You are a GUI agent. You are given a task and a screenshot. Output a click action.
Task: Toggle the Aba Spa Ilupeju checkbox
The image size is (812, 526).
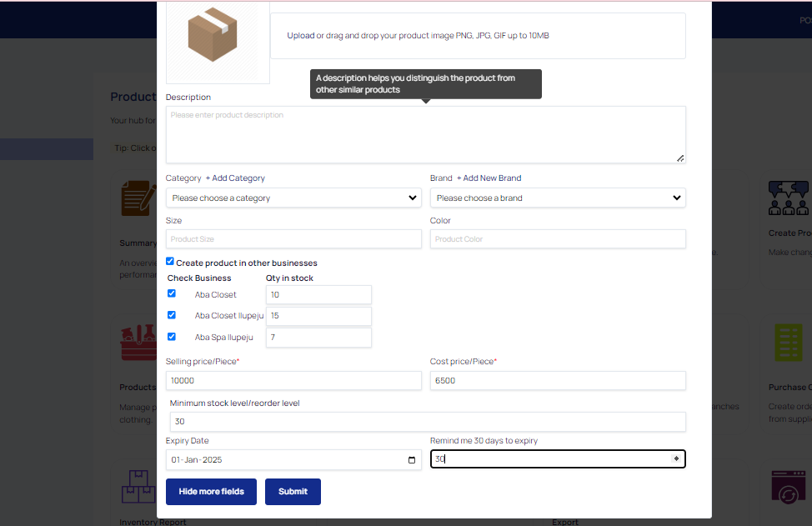click(172, 337)
